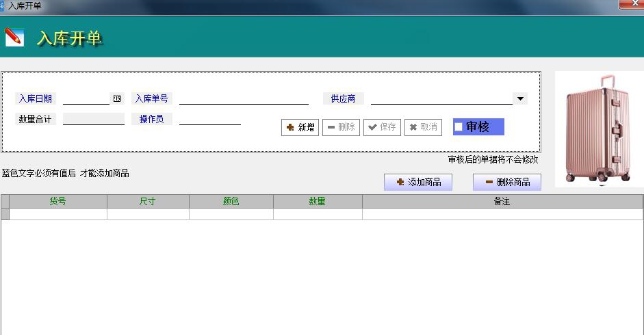Click the 操作员 label
The height and width of the screenshot is (335, 644).
[x=151, y=119]
